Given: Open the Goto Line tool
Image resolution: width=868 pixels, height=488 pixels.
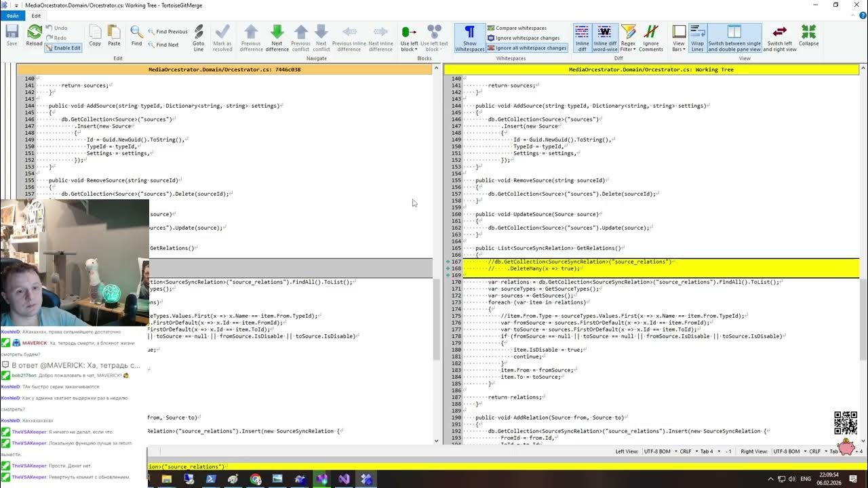Looking at the screenshot, I should pos(198,38).
